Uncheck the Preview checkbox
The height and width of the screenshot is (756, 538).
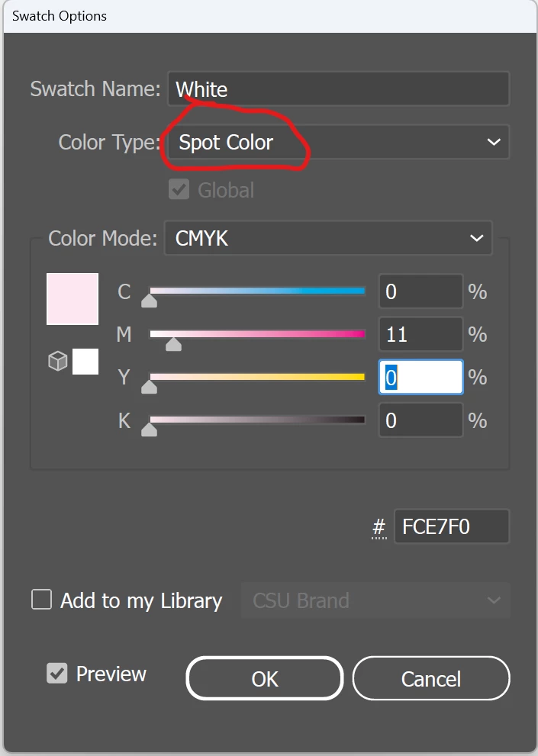(56, 673)
